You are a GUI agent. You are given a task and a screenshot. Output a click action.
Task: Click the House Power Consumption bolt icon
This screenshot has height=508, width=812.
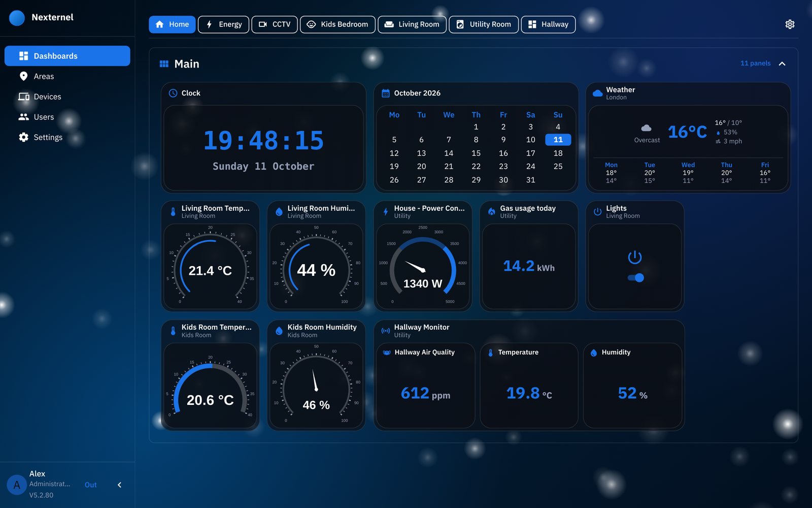(386, 212)
